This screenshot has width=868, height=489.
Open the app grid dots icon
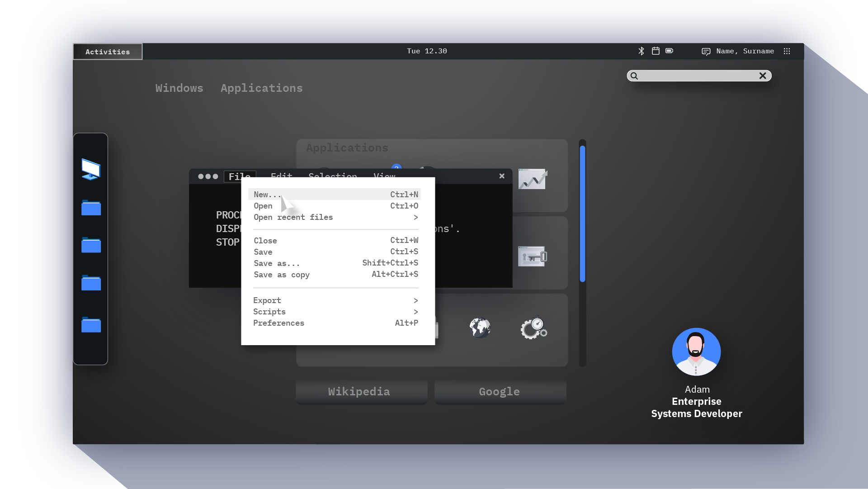787,51
